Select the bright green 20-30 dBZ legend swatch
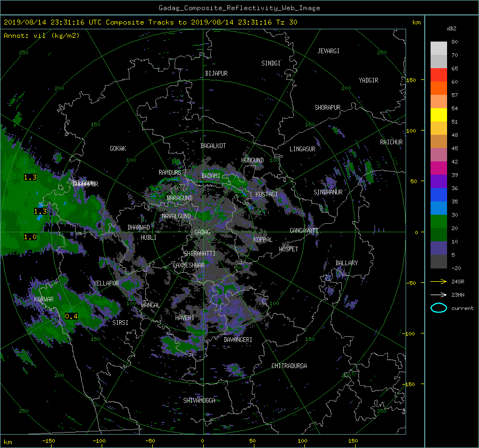Viewport: 479px width, 448px height. (x=439, y=222)
